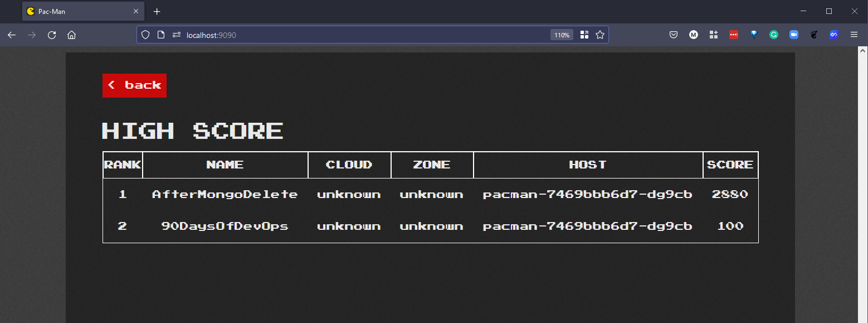Click the red back button above High Score
Image resolution: width=868 pixels, height=323 pixels.
click(x=134, y=85)
